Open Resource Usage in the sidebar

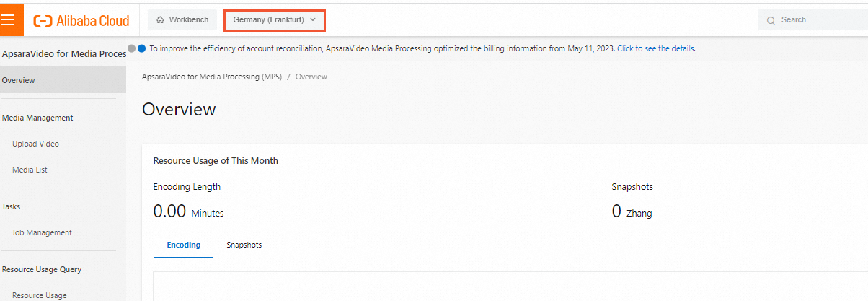pos(40,295)
